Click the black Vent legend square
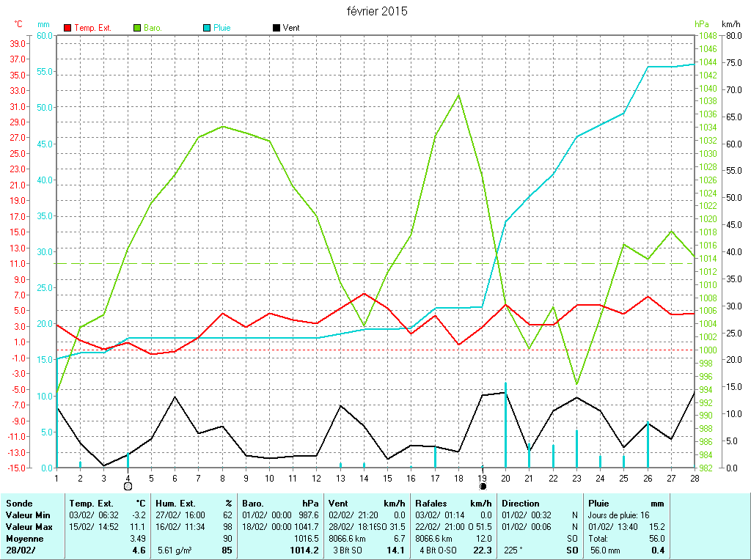 pos(276,28)
